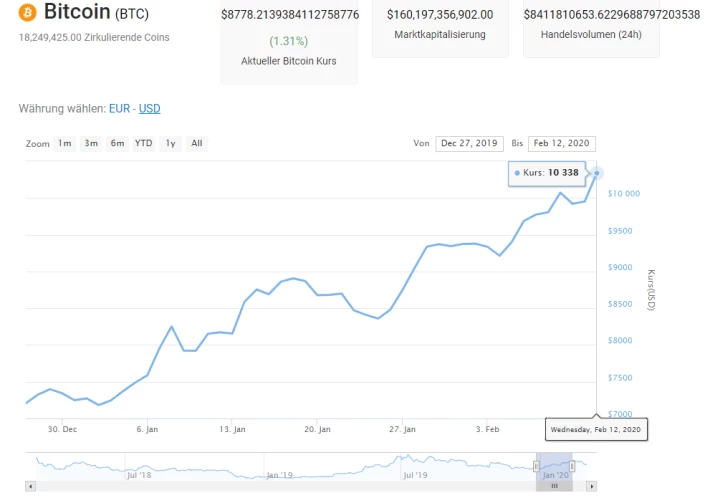
Task: Select the 3m zoom range
Action: pos(91,144)
